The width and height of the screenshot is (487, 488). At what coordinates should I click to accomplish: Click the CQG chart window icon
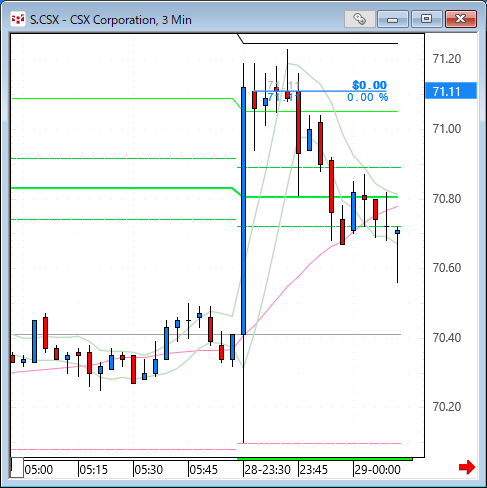click(18, 19)
